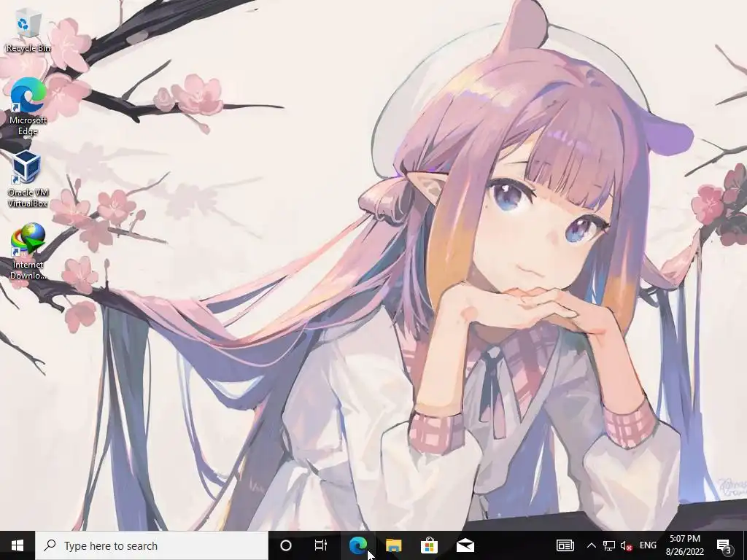Open Microsoft Store from the taskbar
The height and width of the screenshot is (560, 747).
coord(429,545)
